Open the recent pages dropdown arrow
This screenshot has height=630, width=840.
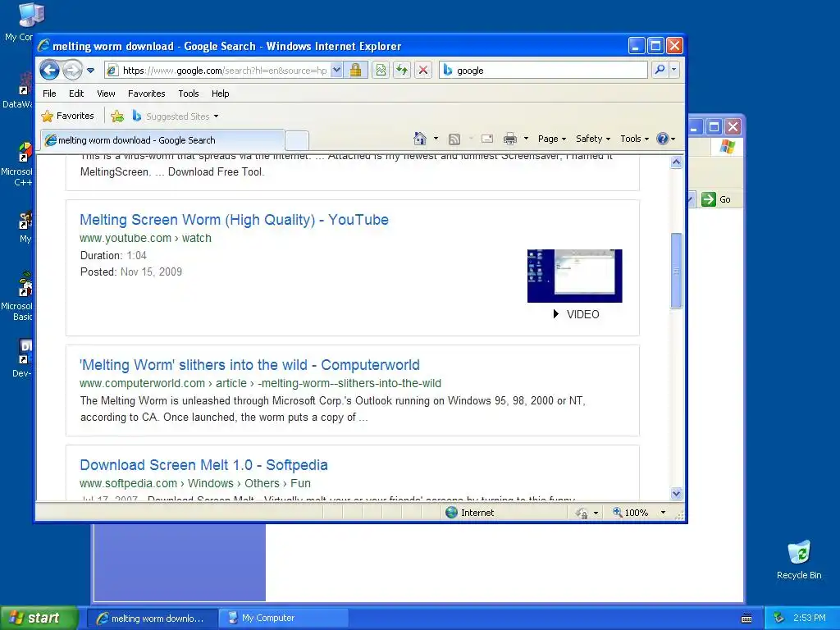pos(90,71)
